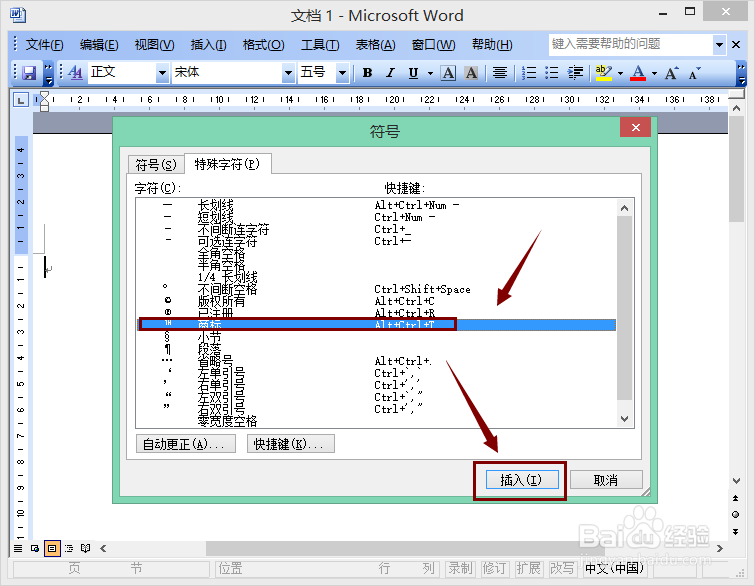Click grow font icon
The width and height of the screenshot is (755, 586).
click(672, 73)
